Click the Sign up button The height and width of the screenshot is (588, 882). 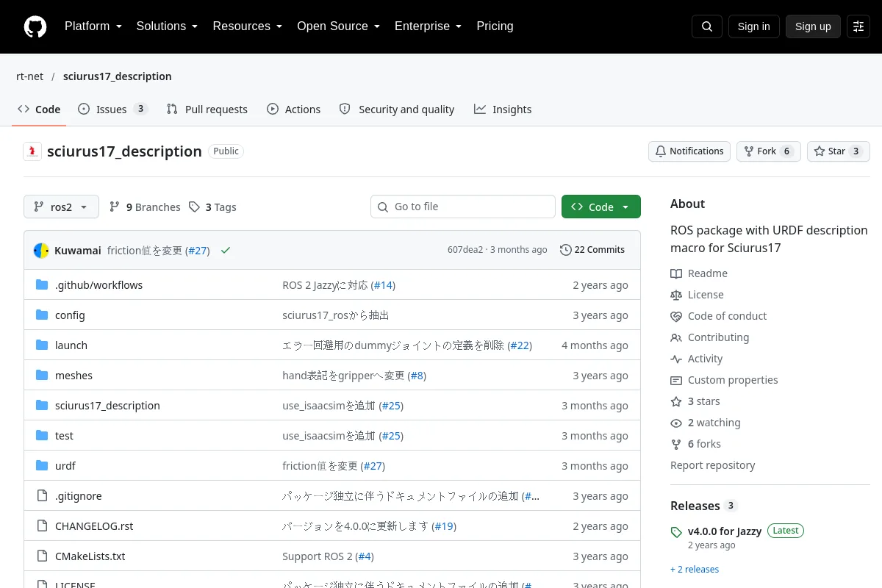click(x=813, y=26)
